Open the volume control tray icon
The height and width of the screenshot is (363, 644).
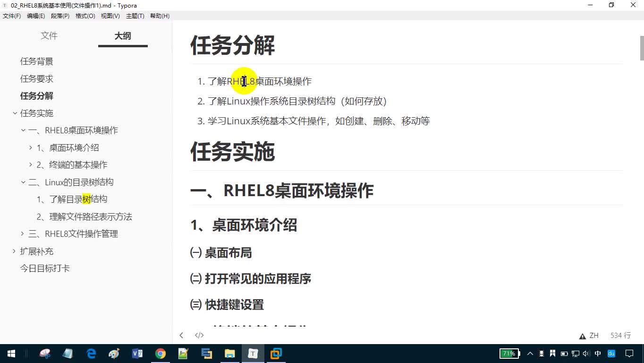[586, 354]
